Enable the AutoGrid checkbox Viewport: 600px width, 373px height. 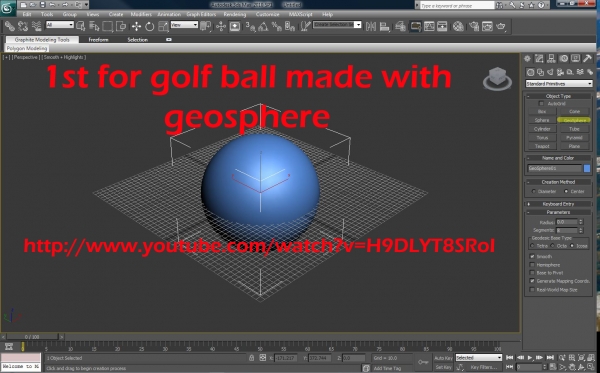tap(541, 104)
